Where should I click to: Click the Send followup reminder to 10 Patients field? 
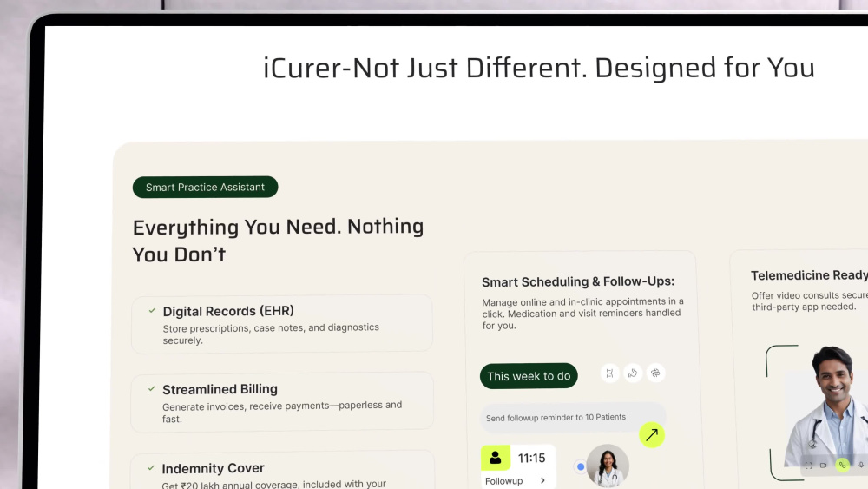pos(572,418)
